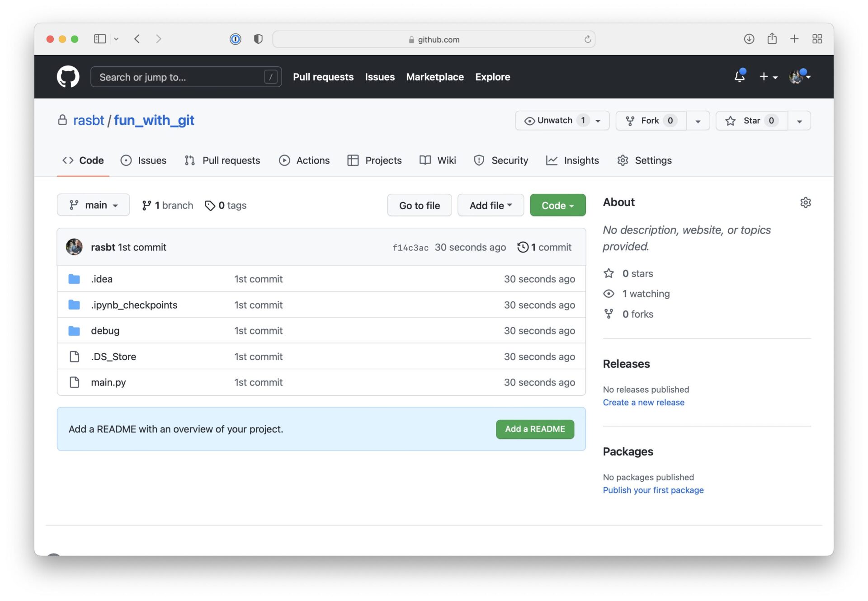Reload the page with the refresh icon
This screenshot has width=868, height=601.
click(x=587, y=39)
